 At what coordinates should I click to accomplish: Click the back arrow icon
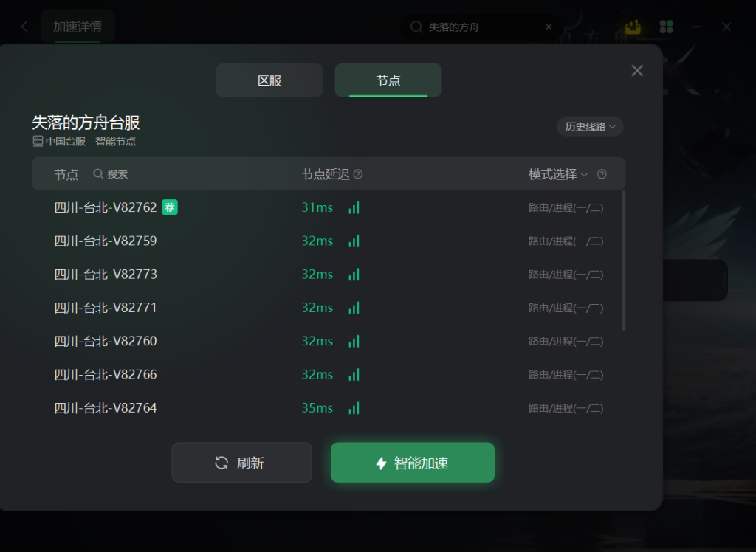coord(24,27)
